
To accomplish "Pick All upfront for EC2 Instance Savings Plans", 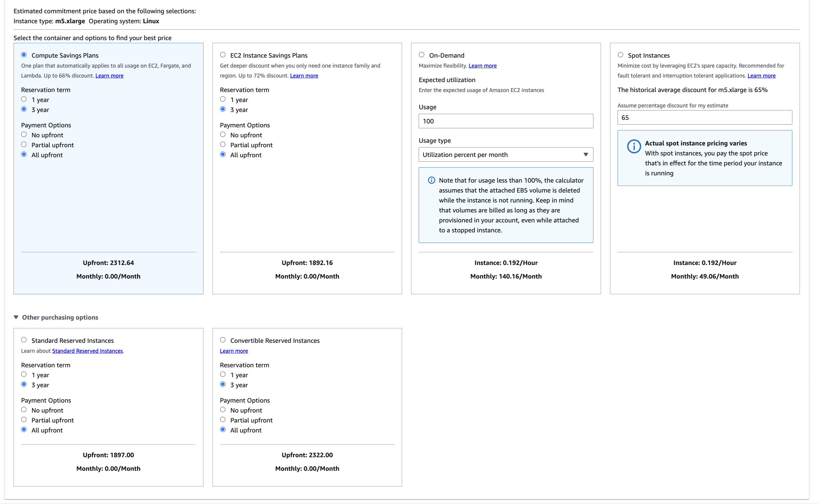I will 223,154.
